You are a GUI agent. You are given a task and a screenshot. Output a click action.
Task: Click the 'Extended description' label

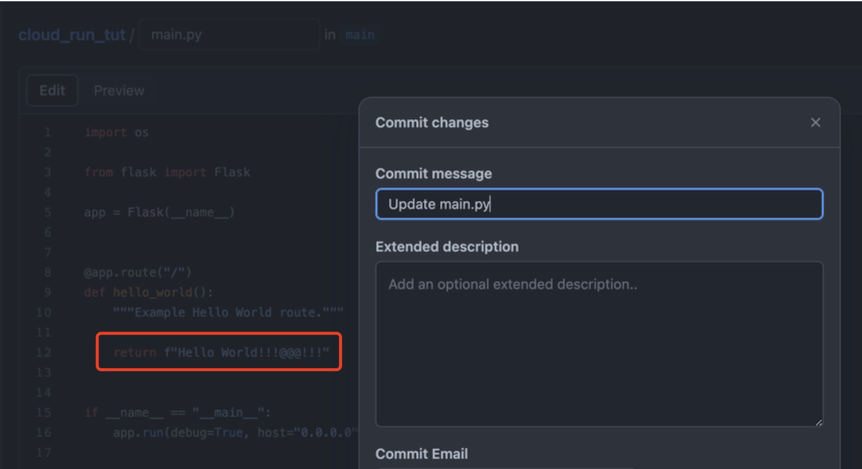(446, 247)
